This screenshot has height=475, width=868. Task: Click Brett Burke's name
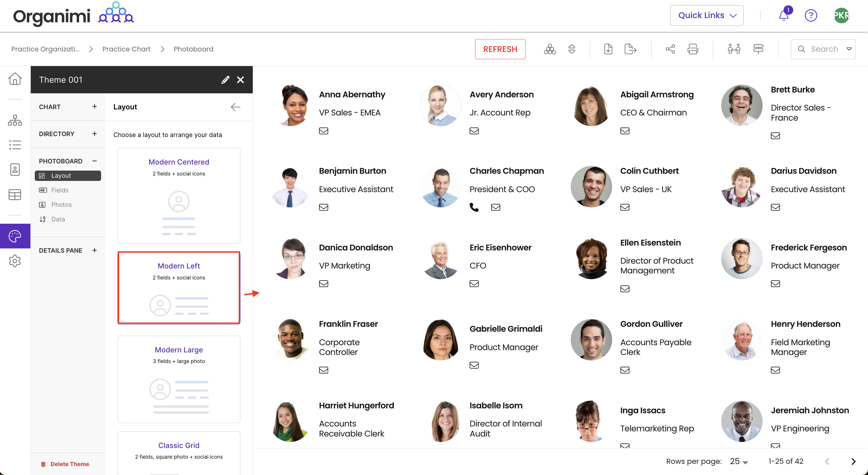(792, 90)
